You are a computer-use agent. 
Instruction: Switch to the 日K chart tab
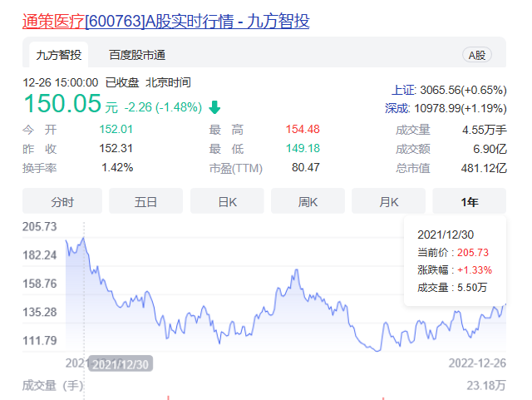227,202
